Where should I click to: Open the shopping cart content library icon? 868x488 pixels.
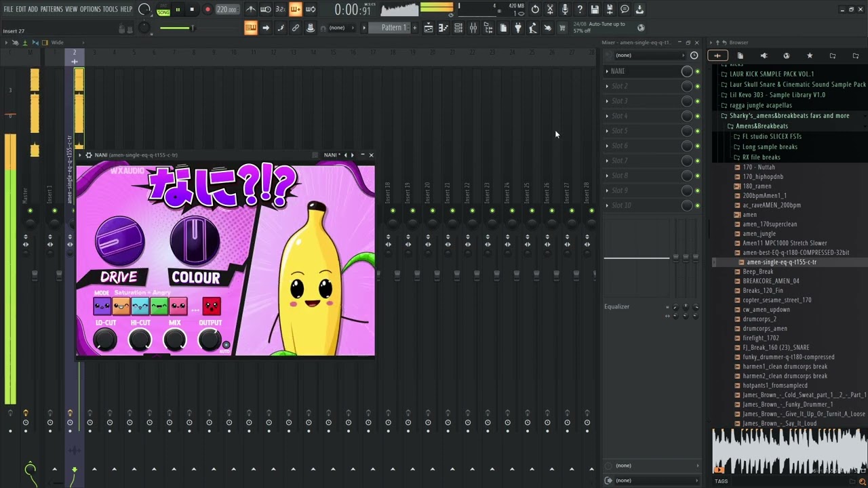562,28
